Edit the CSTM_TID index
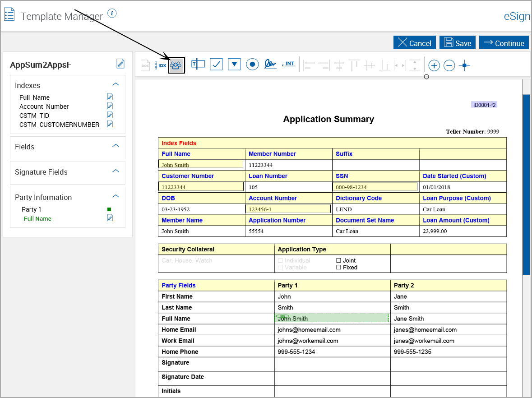 (110, 115)
